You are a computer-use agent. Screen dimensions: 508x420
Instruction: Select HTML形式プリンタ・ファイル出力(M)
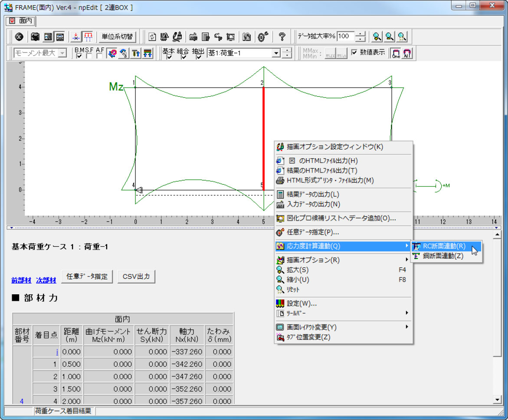click(344, 181)
